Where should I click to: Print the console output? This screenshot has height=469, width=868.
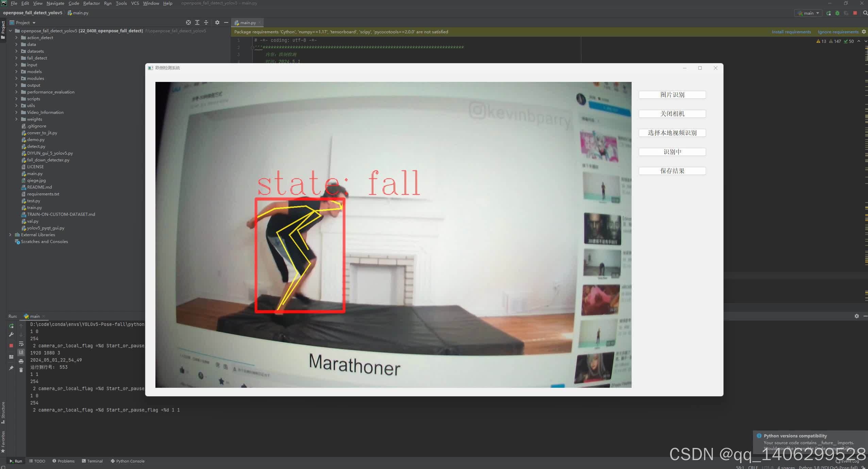[21, 361]
